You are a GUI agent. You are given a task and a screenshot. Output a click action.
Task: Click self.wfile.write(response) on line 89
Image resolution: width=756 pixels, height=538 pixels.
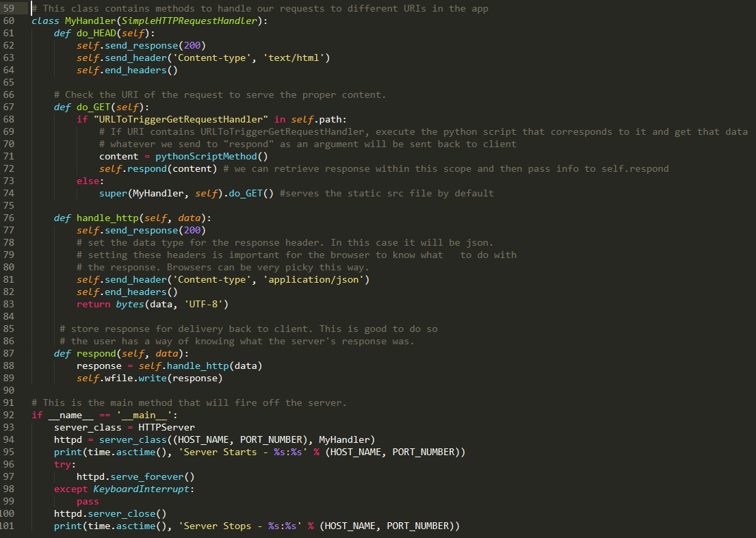(149, 379)
